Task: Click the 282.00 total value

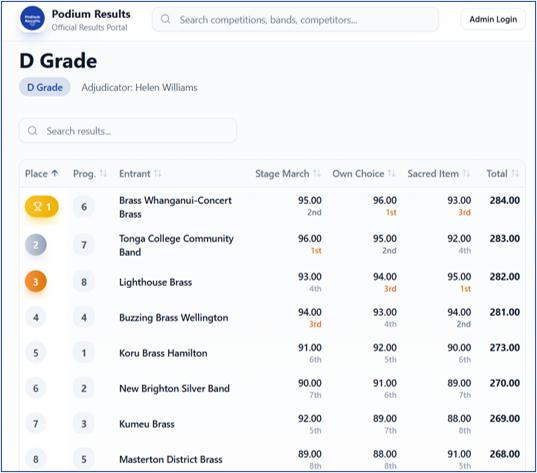Action: pos(504,277)
